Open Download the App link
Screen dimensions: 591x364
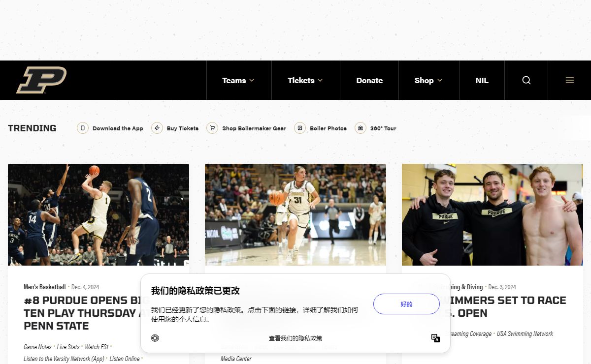click(118, 128)
